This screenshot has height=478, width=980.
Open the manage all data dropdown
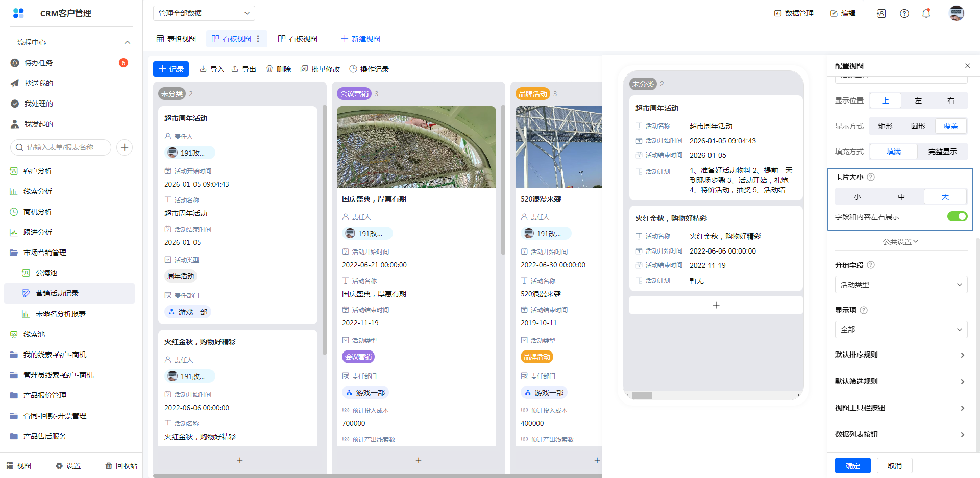pyautogui.click(x=204, y=13)
